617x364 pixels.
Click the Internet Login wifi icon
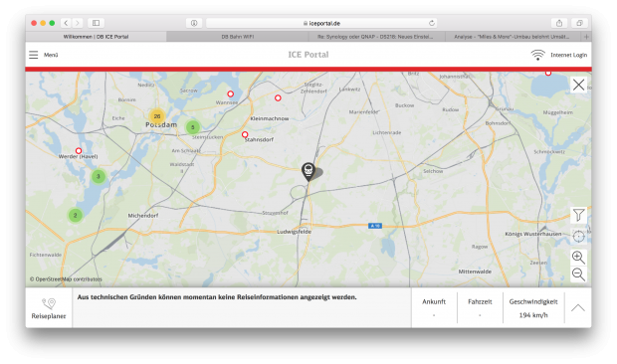537,55
